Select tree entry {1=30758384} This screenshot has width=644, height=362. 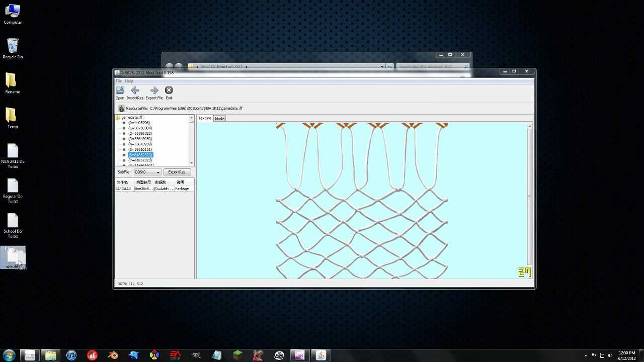(x=140, y=128)
